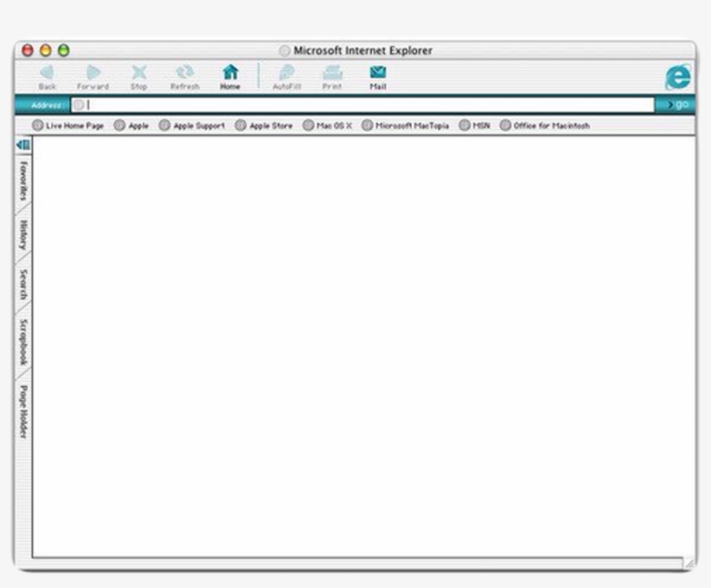Image resolution: width=711 pixels, height=588 pixels.
Task: Open the Scrapbook side tab
Action: (x=23, y=343)
